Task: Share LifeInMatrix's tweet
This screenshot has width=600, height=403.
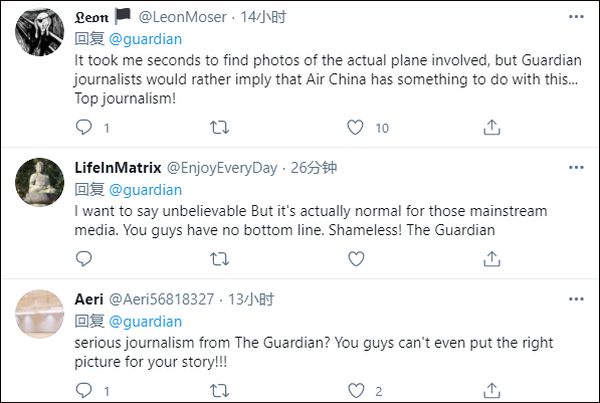Action: tap(491, 259)
